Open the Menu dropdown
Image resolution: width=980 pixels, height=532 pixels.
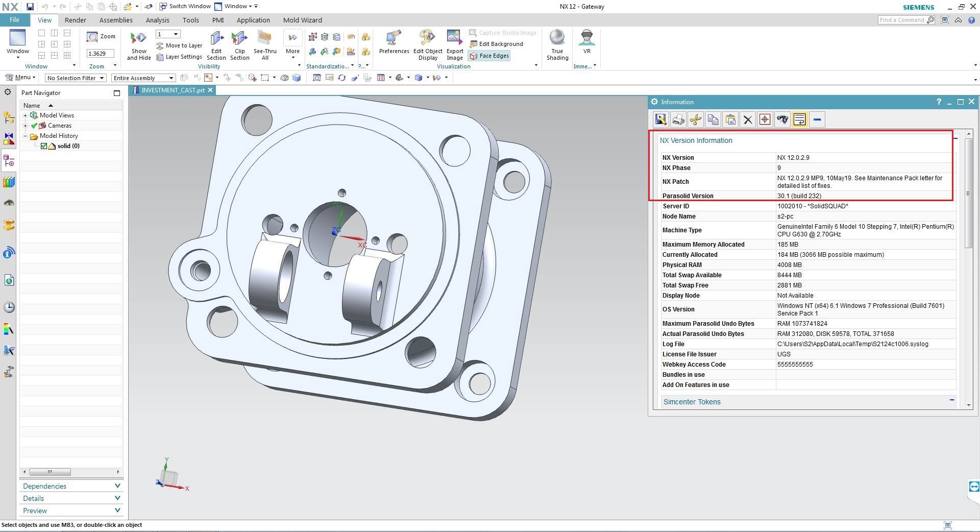(x=20, y=78)
